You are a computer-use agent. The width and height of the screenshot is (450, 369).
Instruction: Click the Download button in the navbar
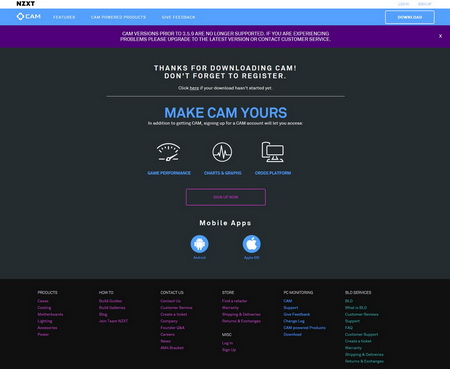point(410,17)
